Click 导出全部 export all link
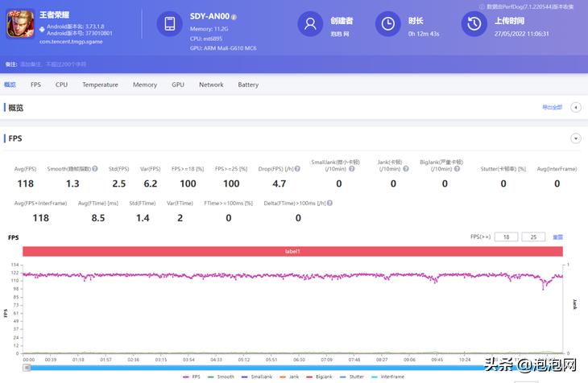The image size is (588, 383). click(552, 107)
